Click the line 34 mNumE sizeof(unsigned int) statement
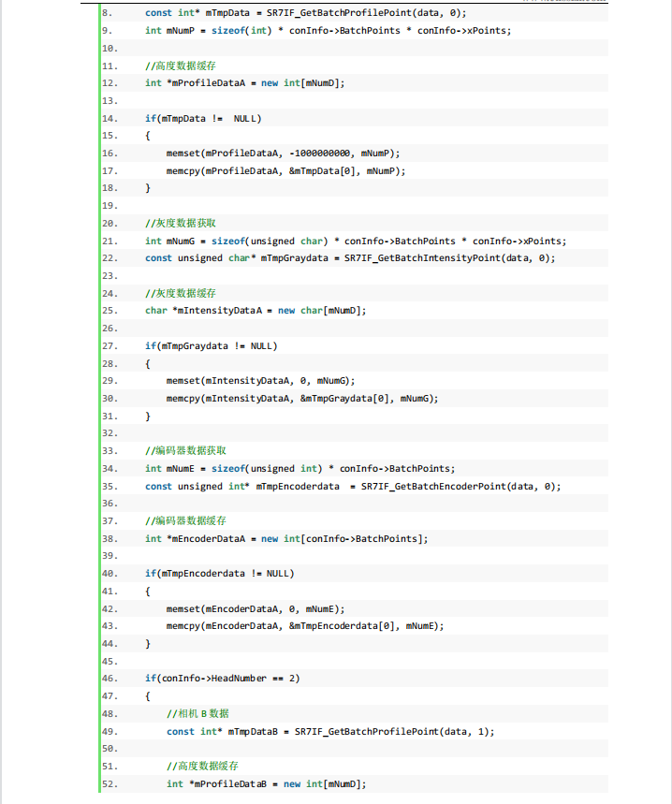The height and width of the screenshot is (804, 672). [299, 469]
